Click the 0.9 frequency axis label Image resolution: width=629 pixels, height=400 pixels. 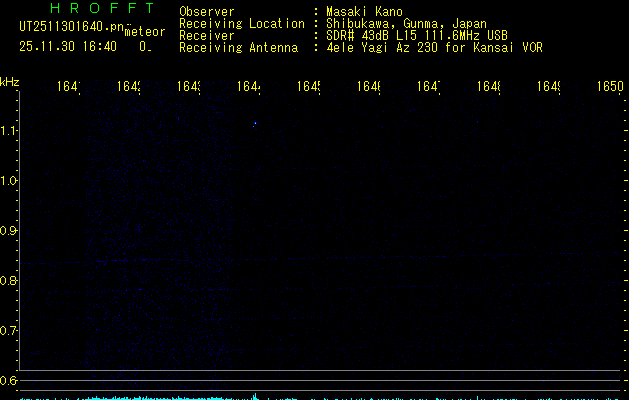[8, 231]
